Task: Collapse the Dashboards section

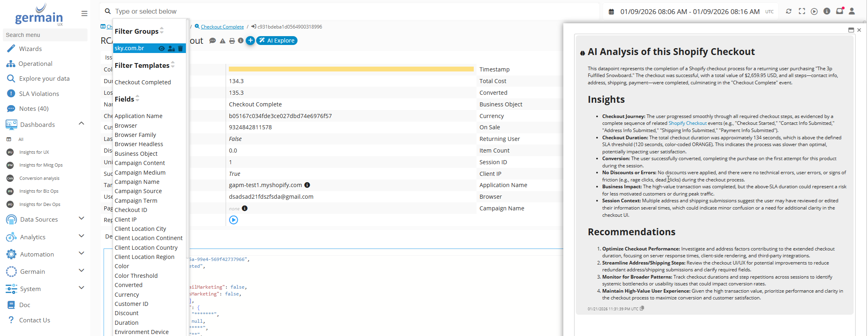Action: [81, 124]
